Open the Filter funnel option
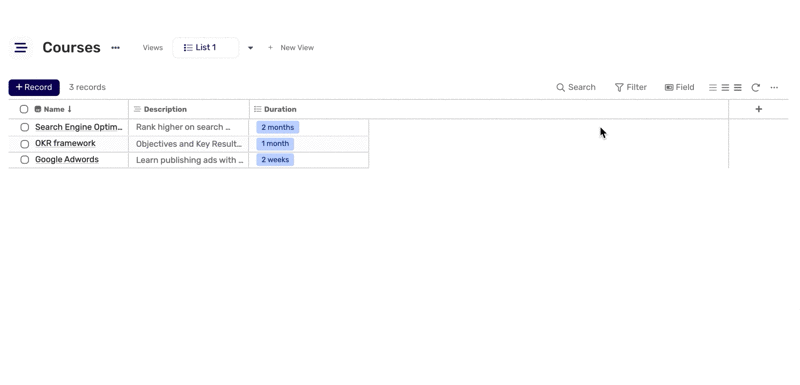This screenshot has width=800, height=385. coord(631,87)
